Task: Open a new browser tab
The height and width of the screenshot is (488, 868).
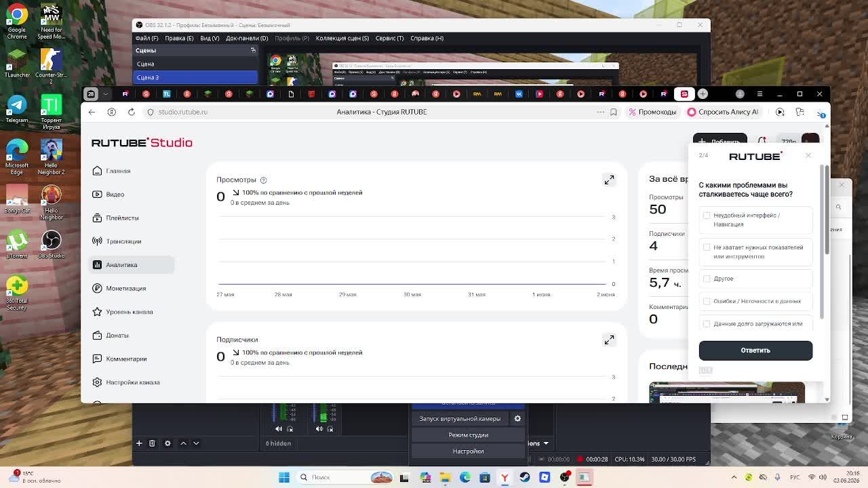Action: pos(703,94)
